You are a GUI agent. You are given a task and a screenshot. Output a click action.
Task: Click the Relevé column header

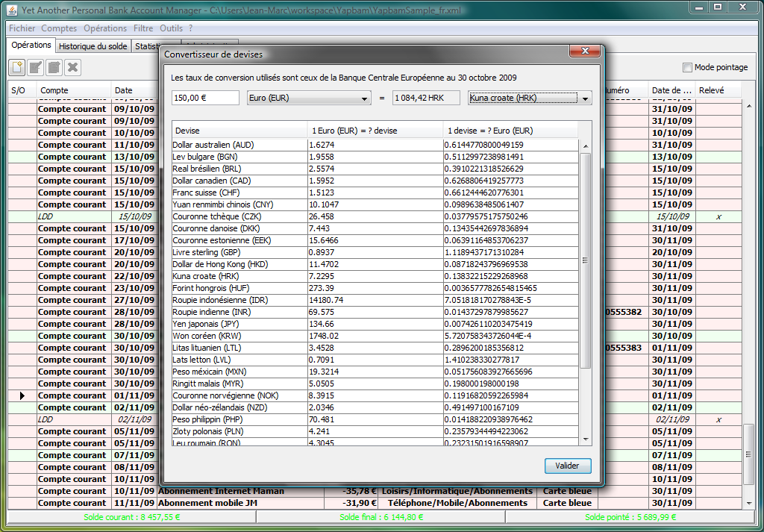718,90
